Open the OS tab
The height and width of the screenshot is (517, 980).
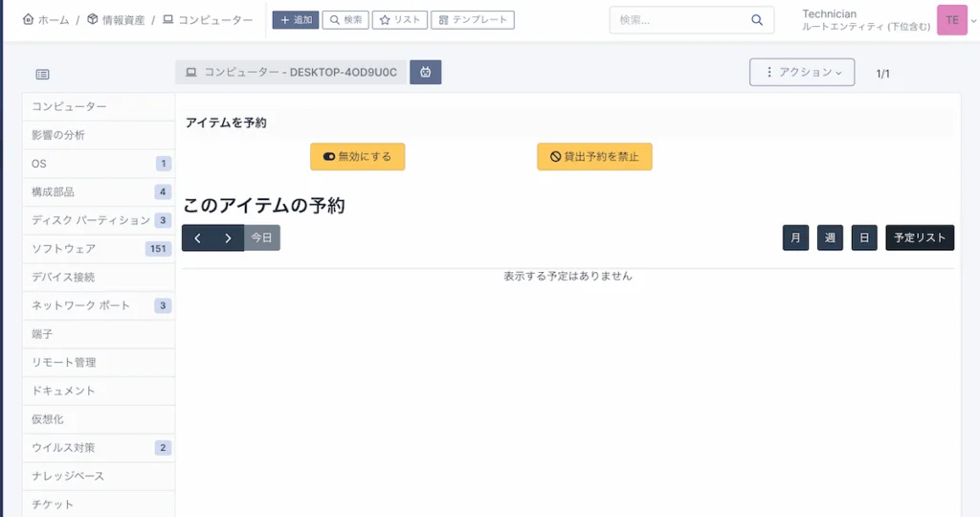tap(99, 164)
